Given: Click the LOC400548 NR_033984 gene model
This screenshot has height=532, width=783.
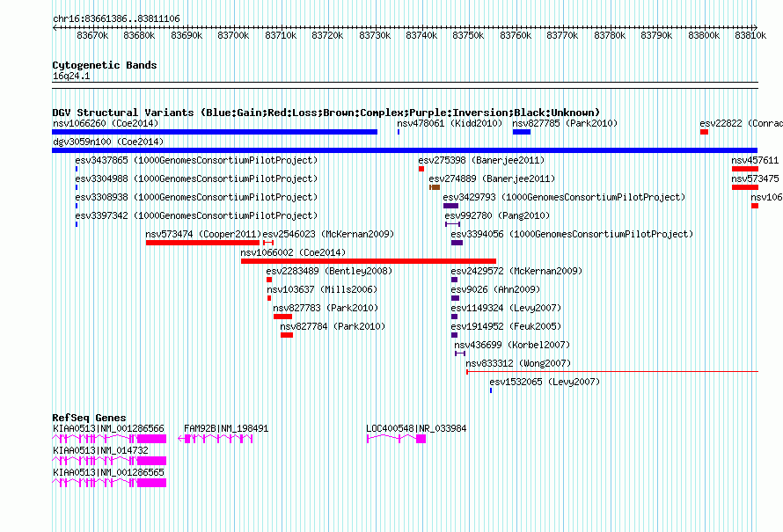Looking at the screenshot, I should coord(396,439).
